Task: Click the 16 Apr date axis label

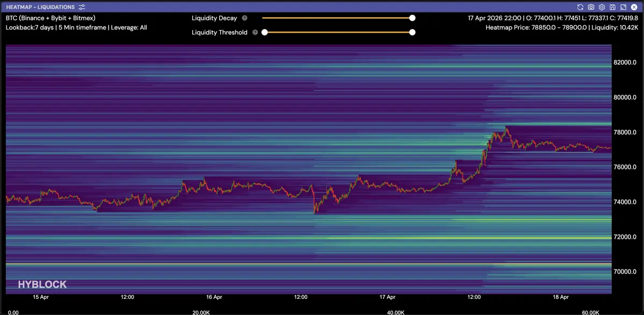Action: point(214,297)
